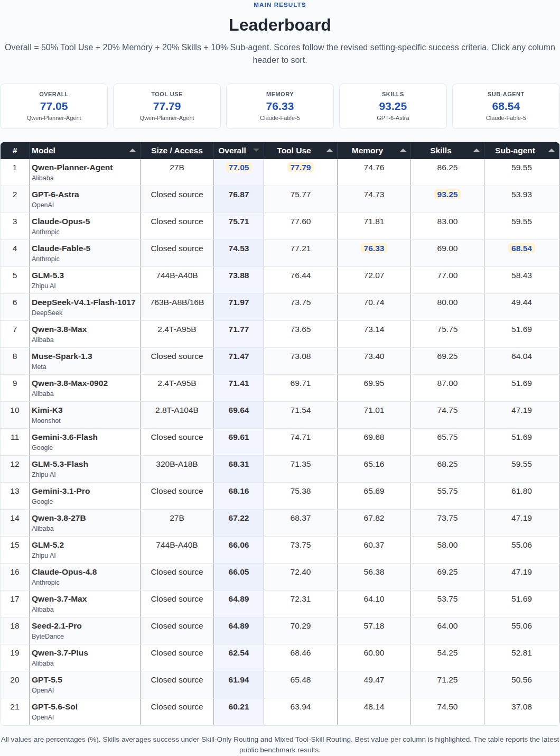The height and width of the screenshot is (756, 560).
Task: Open the TOOL USE 77.79 summary card
Action: pos(167,106)
